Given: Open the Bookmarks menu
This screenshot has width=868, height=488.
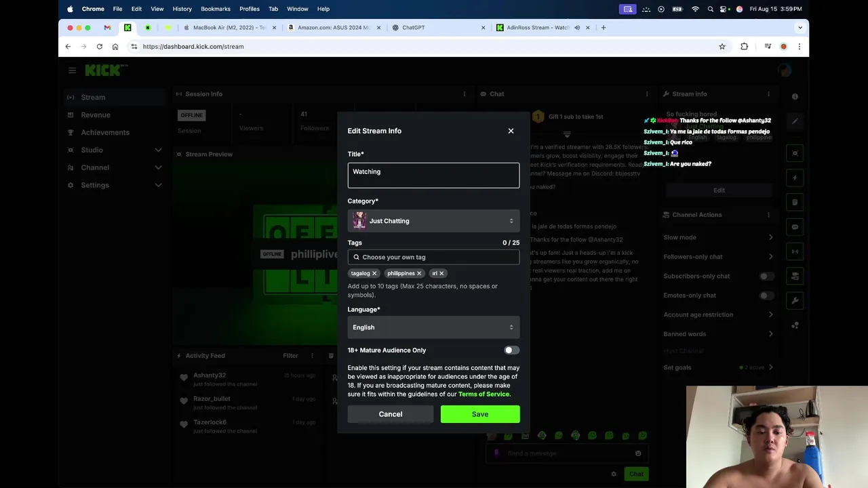Looking at the screenshot, I should [x=216, y=9].
